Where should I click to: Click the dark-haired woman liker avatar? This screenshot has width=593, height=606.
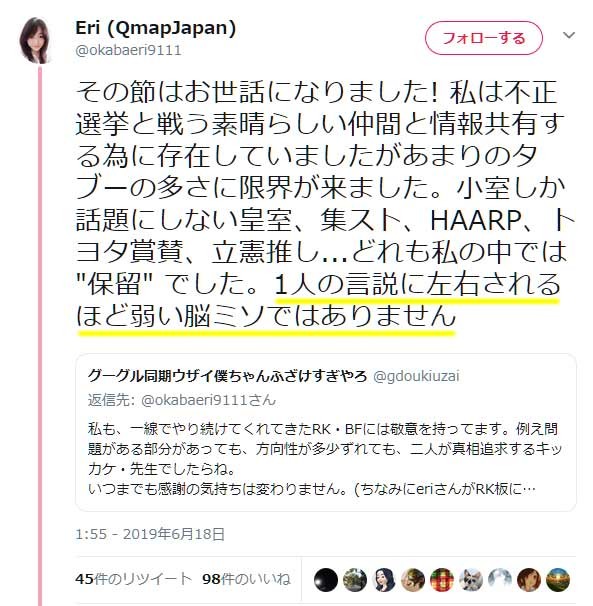[384, 580]
